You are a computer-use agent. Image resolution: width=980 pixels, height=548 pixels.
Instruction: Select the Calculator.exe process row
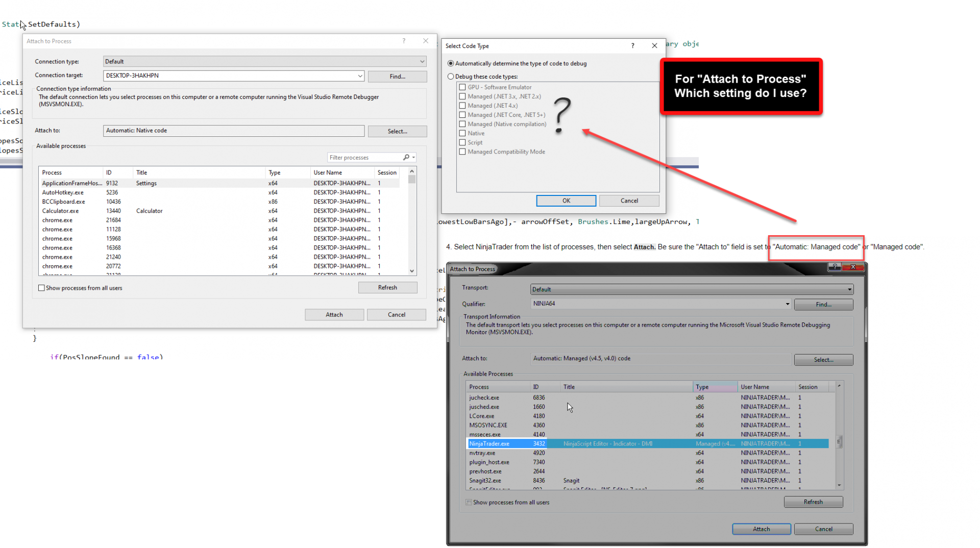(x=219, y=211)
